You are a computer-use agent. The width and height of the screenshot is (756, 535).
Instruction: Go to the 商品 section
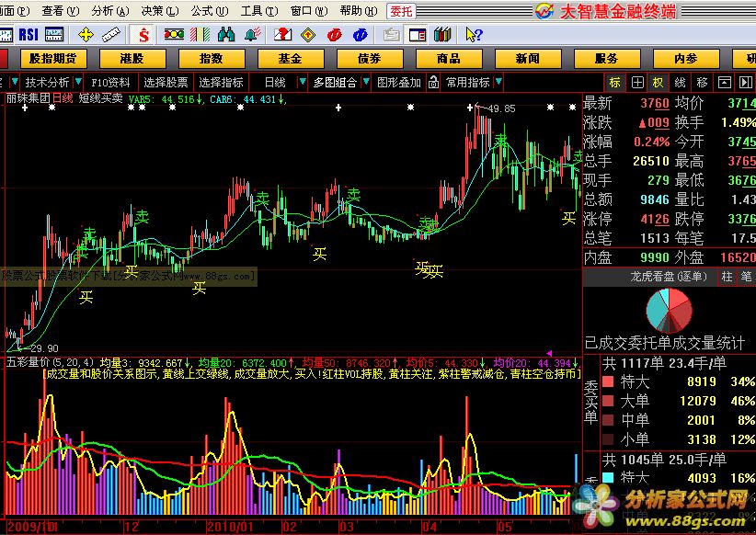pos(449,59)
